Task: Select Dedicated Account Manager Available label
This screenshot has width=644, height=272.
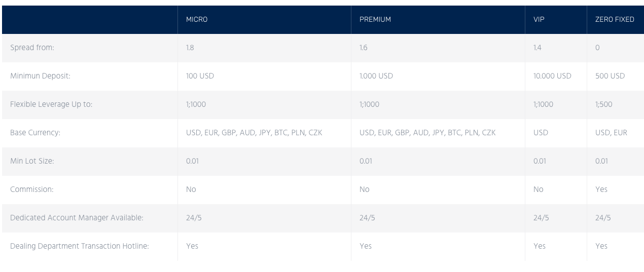Action: [77, 218]
